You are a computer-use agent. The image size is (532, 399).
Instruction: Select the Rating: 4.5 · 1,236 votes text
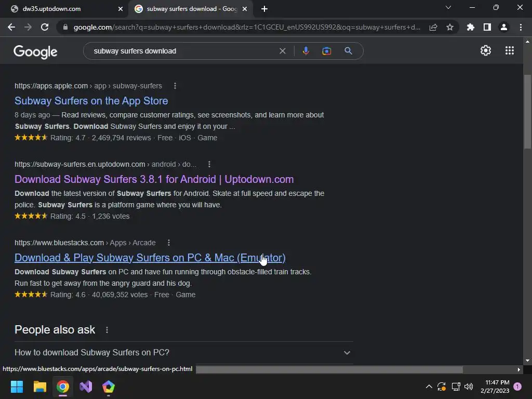coord(90,216)
